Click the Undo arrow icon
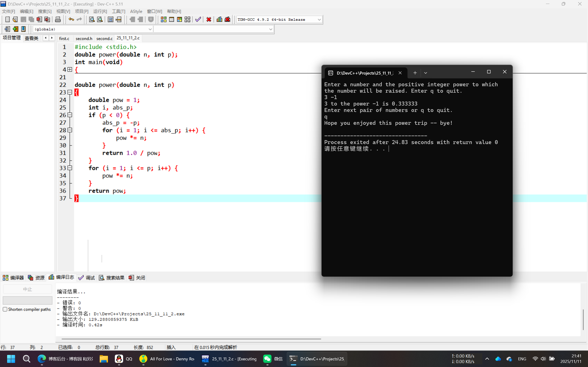Image resolution: width=588 pixels, height=367 pixels. tap(71, 19)
